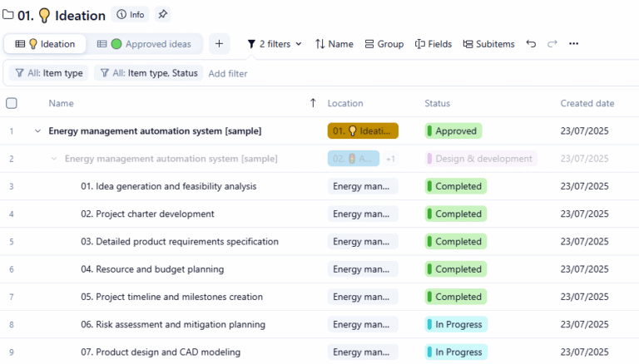Click Add filter

tap(228, 74)
